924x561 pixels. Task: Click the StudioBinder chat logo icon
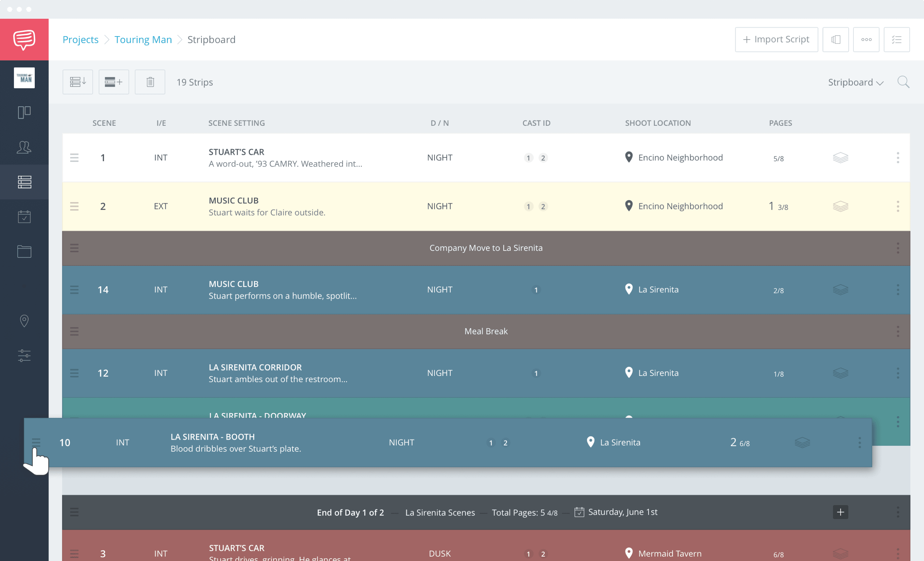coord(24,40)
